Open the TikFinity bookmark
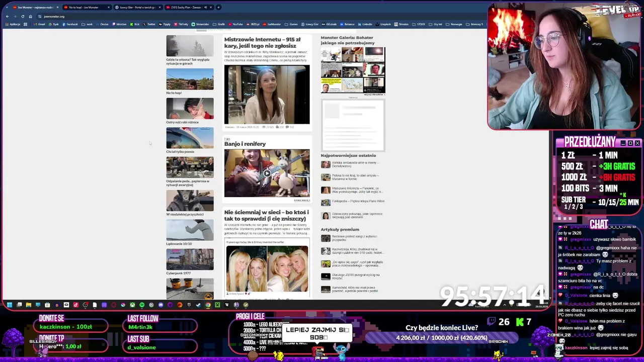 181,24
